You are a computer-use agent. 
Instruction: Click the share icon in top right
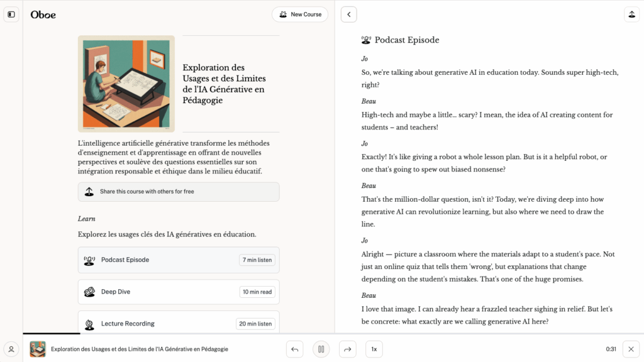pos(631,14)
